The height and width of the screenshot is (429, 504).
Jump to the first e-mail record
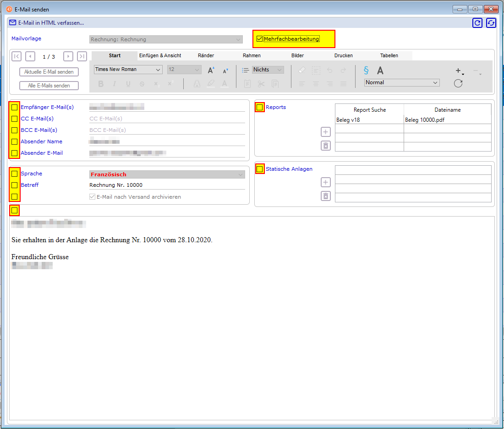(16, 56)
